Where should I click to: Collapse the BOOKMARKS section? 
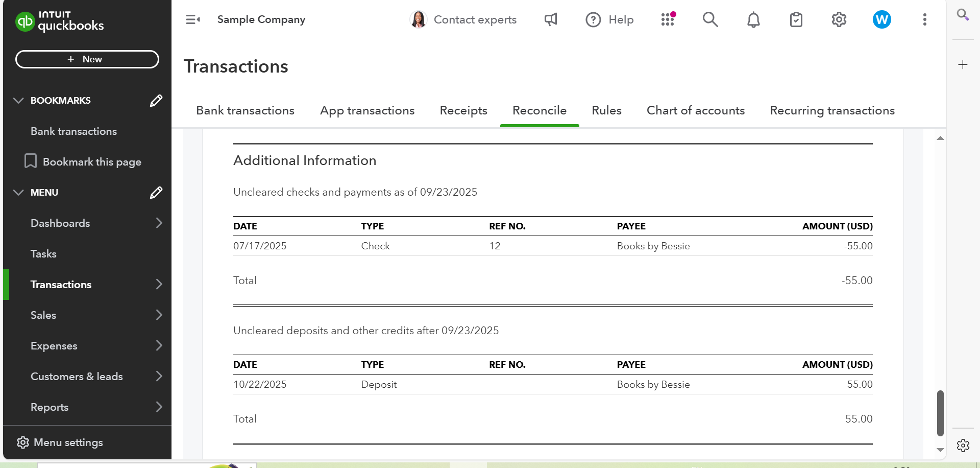[x=18, y=101]
